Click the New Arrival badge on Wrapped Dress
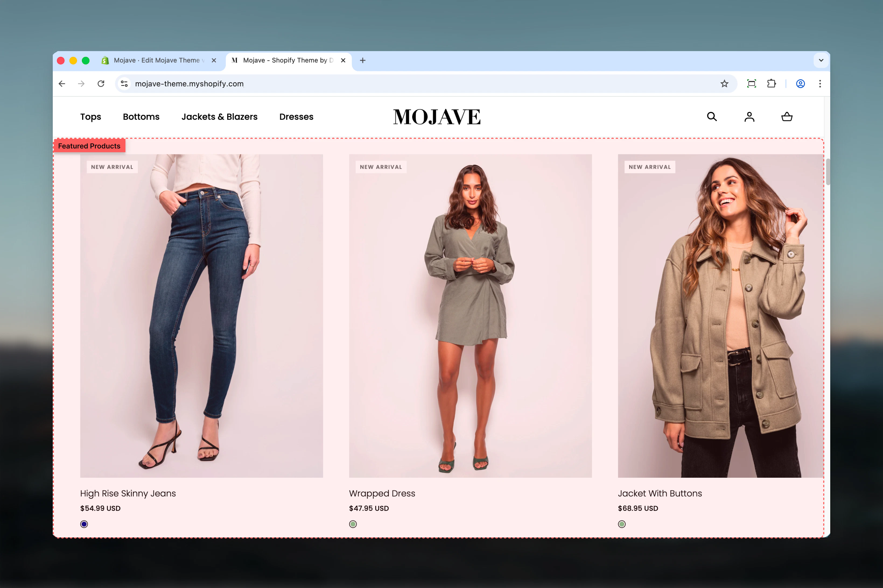The image size is (883, 588). click(381, 167)
